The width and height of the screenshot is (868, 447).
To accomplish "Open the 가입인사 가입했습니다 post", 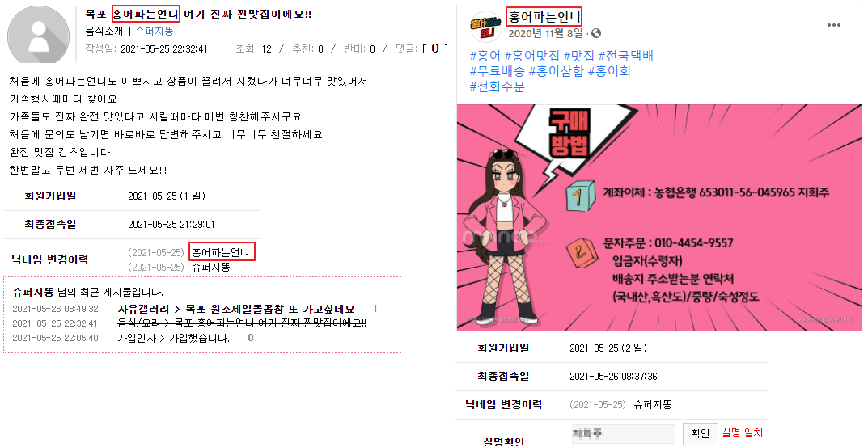I will [x=173, y=337].
